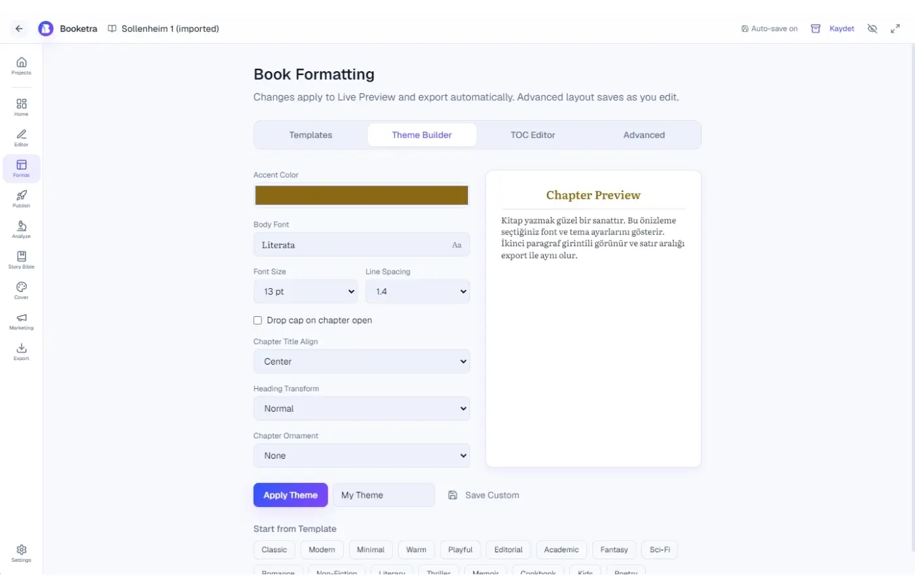Click the Apply Theme button
915x588 pixels.
(290, 495)
